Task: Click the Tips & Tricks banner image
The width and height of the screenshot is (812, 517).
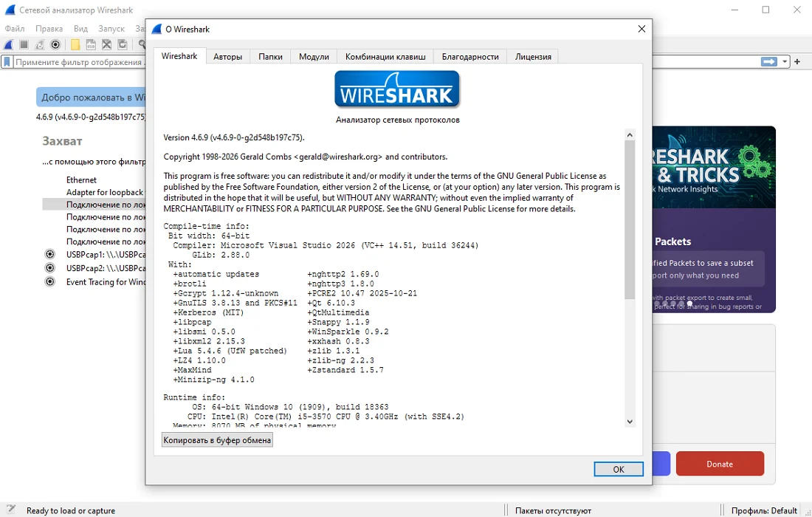Action: [714, 167]
